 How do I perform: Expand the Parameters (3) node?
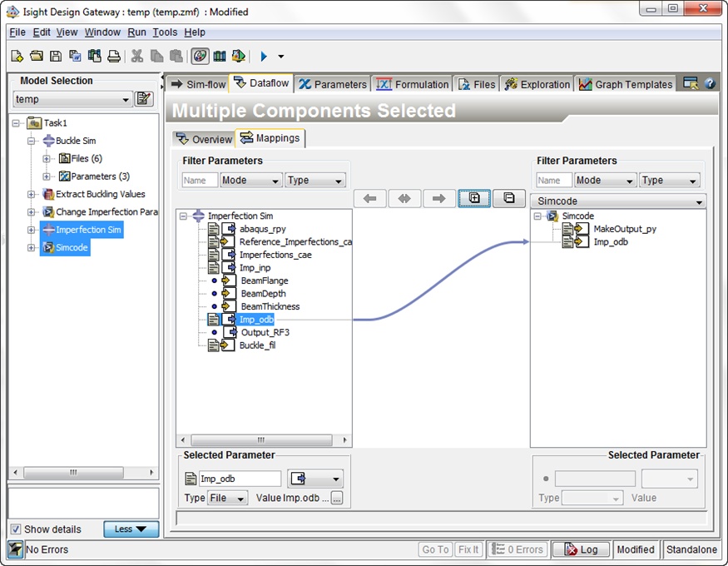coord(46,176)
